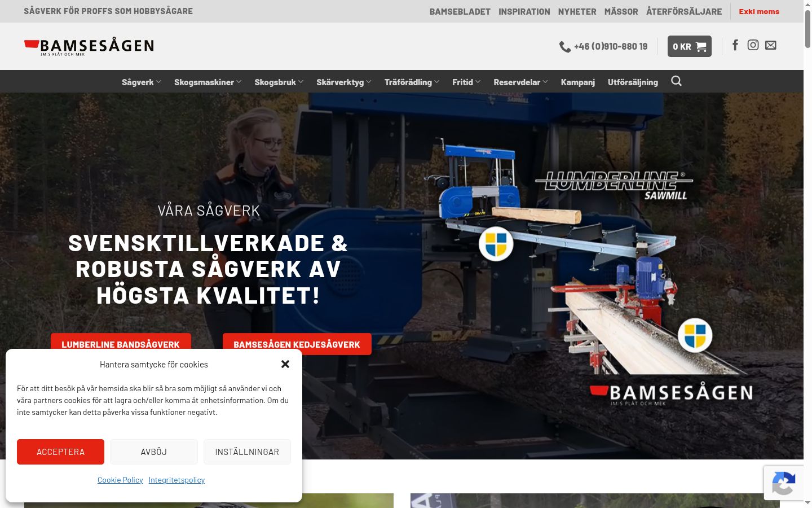The image size is (812, 508).
Task: Decline cookies with Avböj
Action: 154,452
